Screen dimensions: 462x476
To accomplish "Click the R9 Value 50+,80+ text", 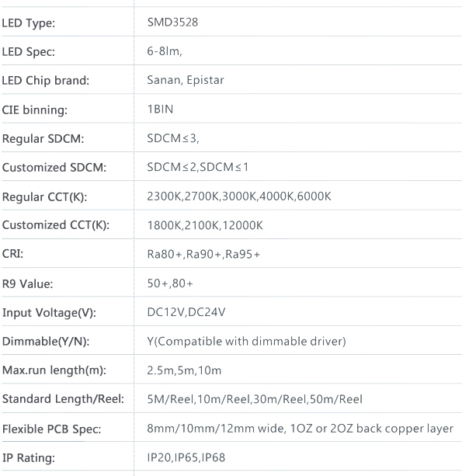I will click(170, 283).
